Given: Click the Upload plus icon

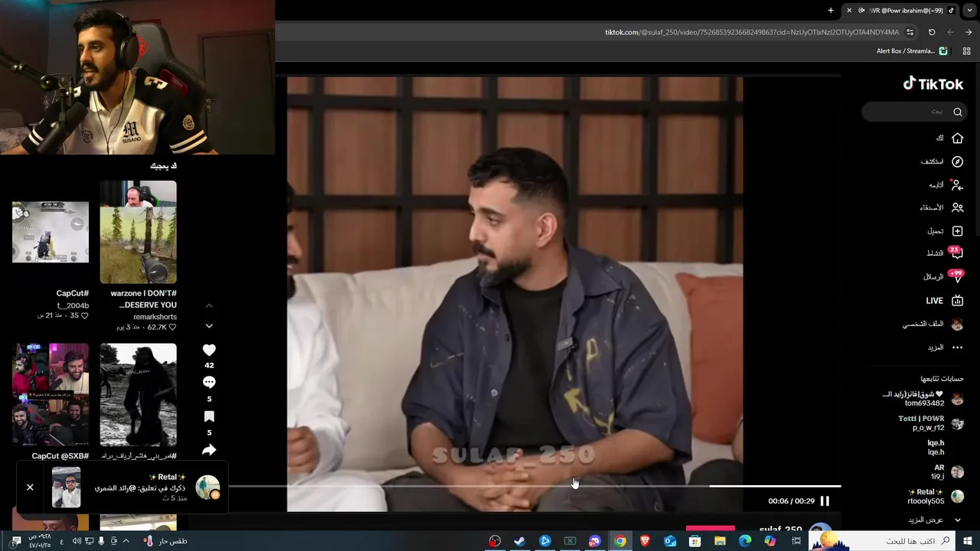Looking at the screenshot, I should (957, 230).
